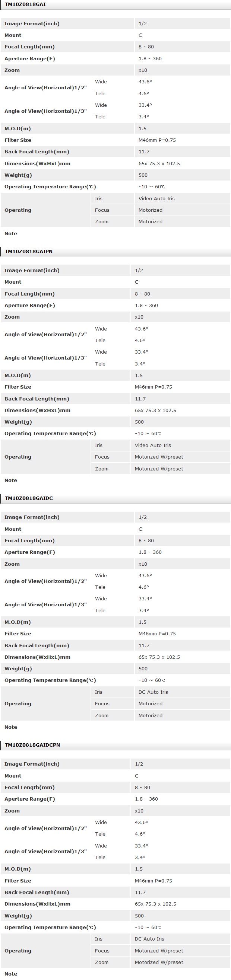Click the TM10Z0818GAIDC model heading

[x=29, y=498]
